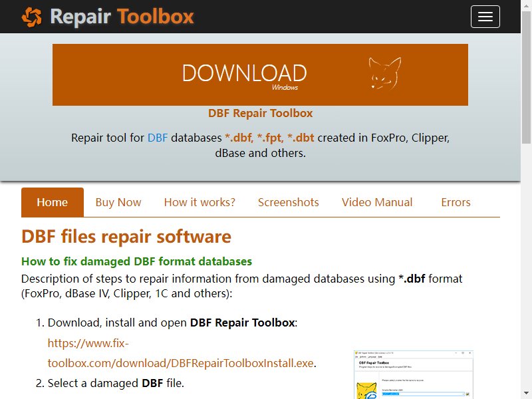Open the DBF Repair Toolbox screenshot thumbnail
The width and height of the screenshot is (532, 399).
tap(413, 374)
